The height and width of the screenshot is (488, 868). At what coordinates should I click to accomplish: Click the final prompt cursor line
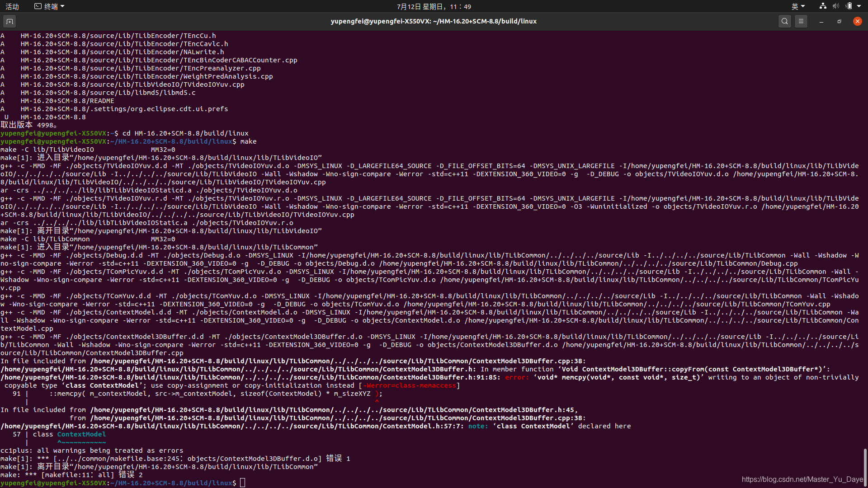tap(123, 483)
